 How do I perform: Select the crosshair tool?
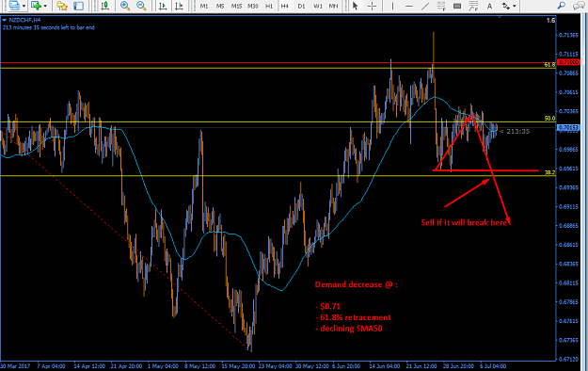click(x=372, y=6)
